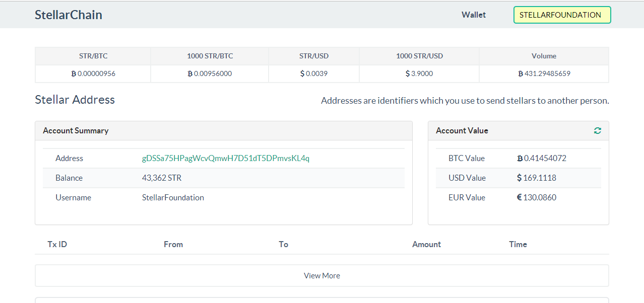Click the dollar symbol beside 3.9000
Screen dimensions: 644x303
pyautogui.click(x=408, y=74)
